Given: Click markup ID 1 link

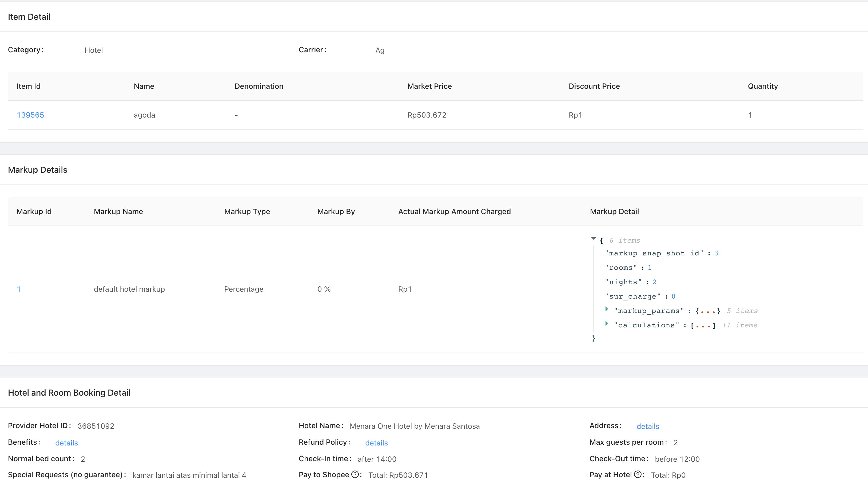Looking at the screenshot, I should click(x=19, y=289).
